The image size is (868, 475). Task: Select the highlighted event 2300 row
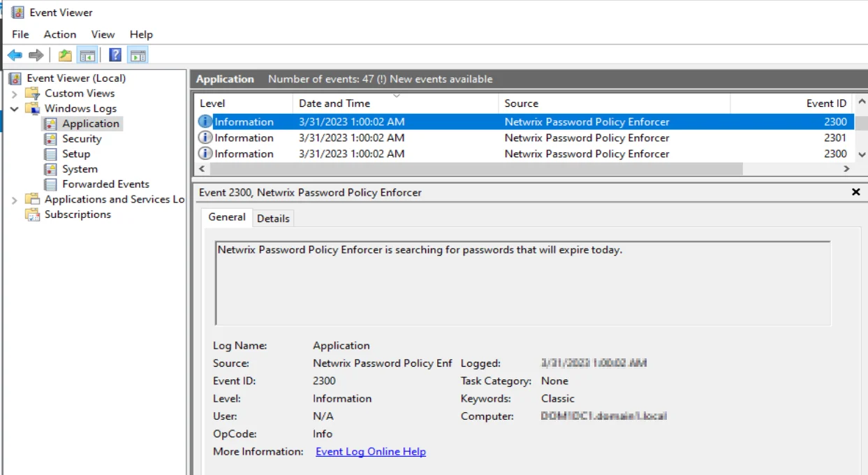(x=524, y=122)
